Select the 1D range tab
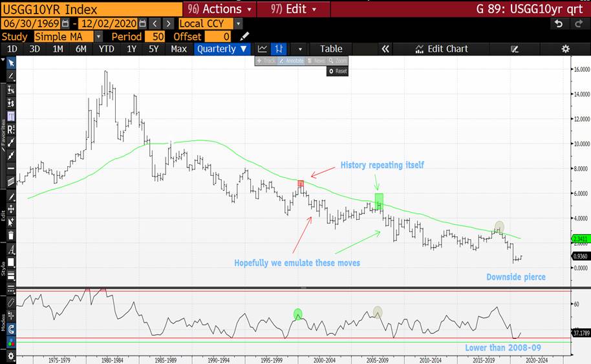The width and height of the screenshot is (591, 364). point(12,49)
